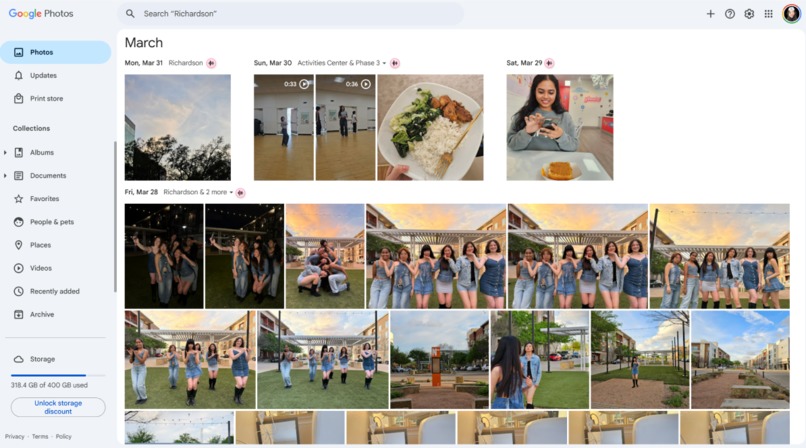Select the Sun, Mar 30 date header
806x448 pixels.
pos(272,63)
